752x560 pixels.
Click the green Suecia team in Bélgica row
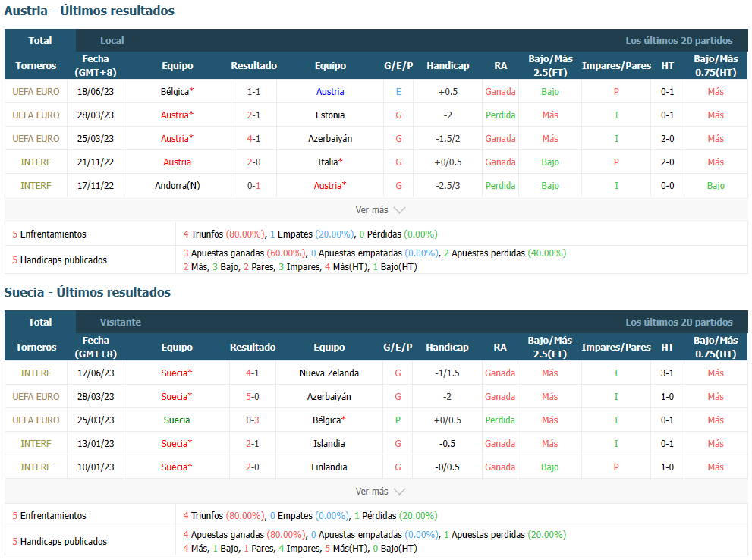(x=177, y=420)
